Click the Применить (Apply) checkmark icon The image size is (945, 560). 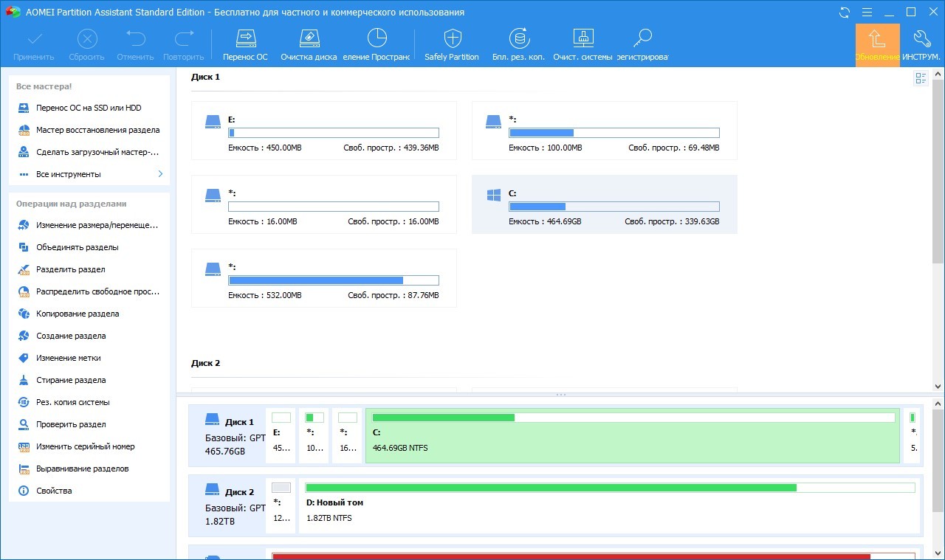(x=33, y=38)
